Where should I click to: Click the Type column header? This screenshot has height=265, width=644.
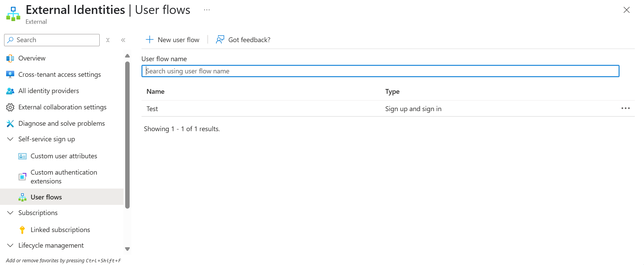[392, 92]
